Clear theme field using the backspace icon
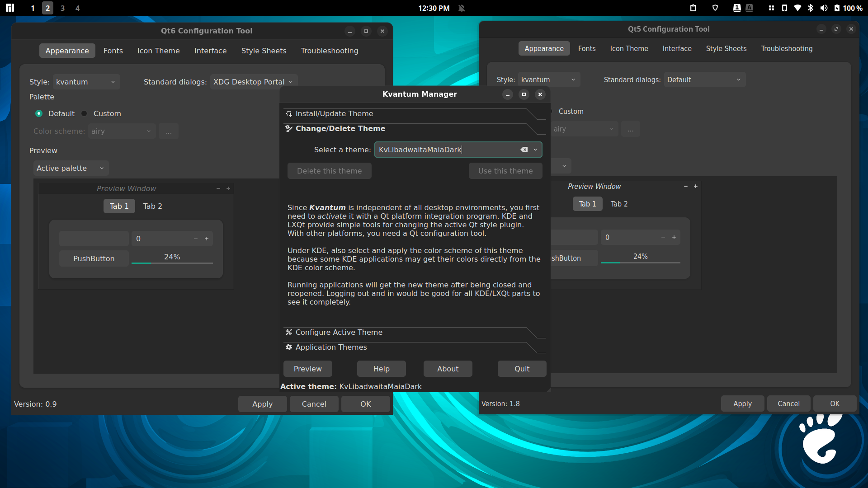Screen dimensions: 868x488 524,150
